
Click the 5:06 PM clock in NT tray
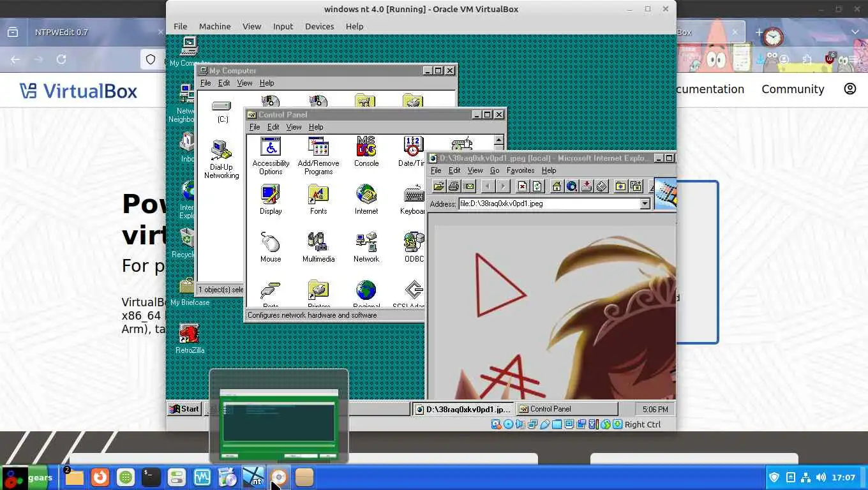(655, 409)
